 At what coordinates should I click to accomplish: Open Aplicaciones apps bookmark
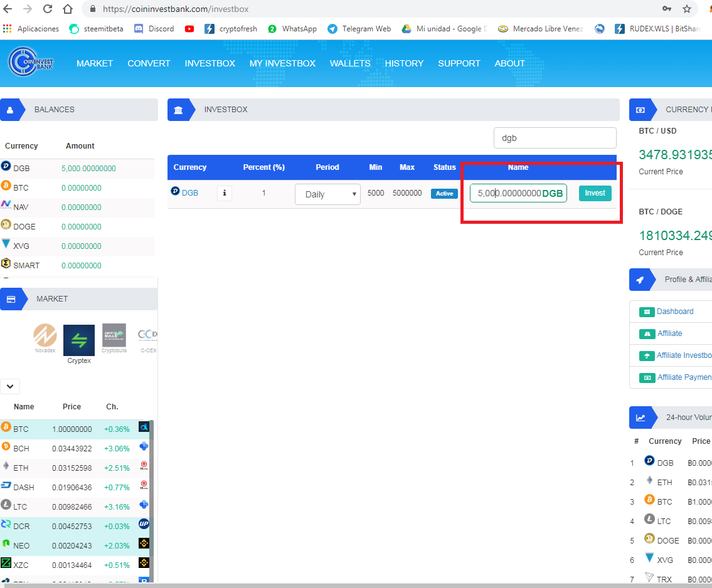pyautogui.click(x=31, y=29)
